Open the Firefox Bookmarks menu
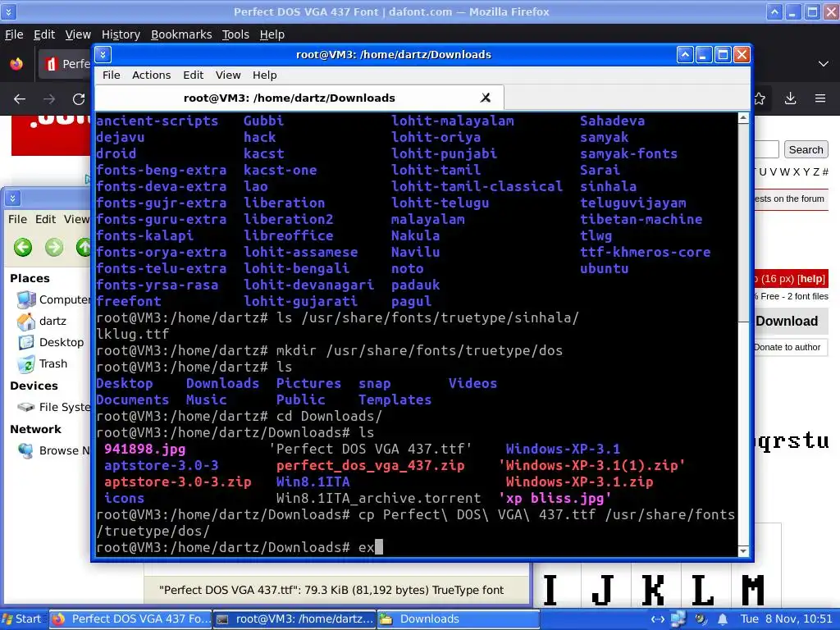Screen dimensions: 840x630 (181, 34)
